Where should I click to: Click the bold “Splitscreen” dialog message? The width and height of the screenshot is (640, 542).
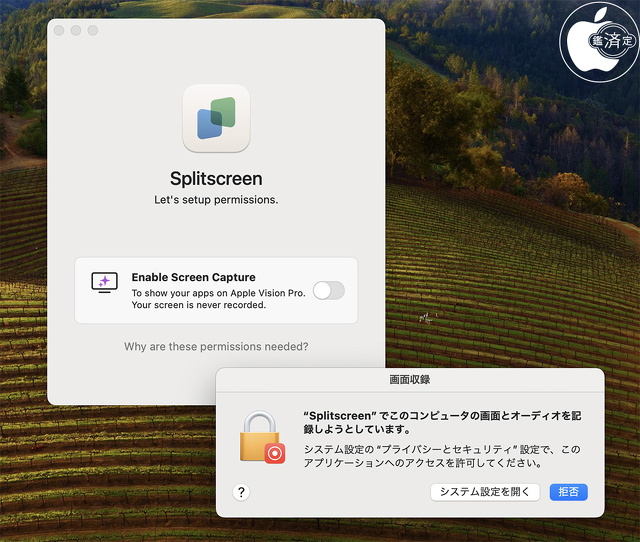point(442,422)
